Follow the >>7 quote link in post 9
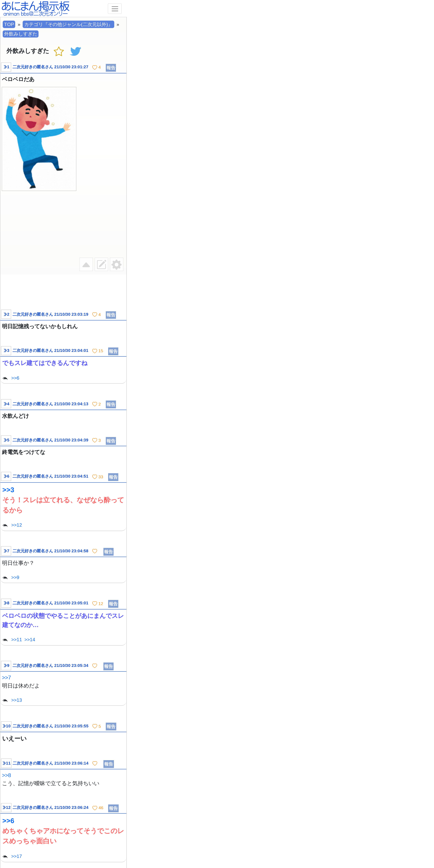 (x=6, y=678)
